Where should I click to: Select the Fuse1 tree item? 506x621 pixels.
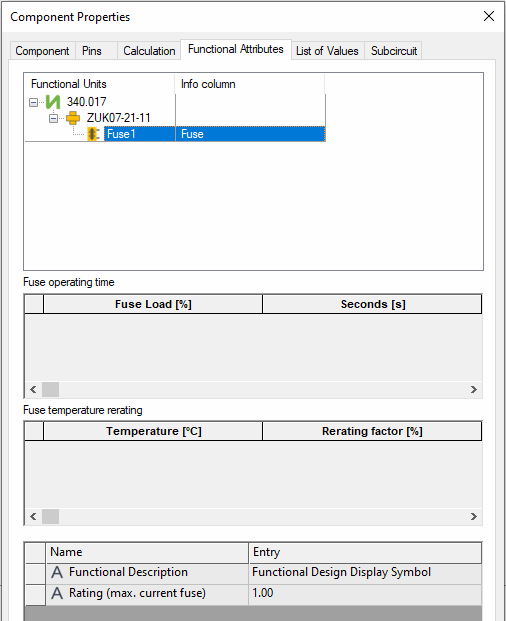(121, 134)
